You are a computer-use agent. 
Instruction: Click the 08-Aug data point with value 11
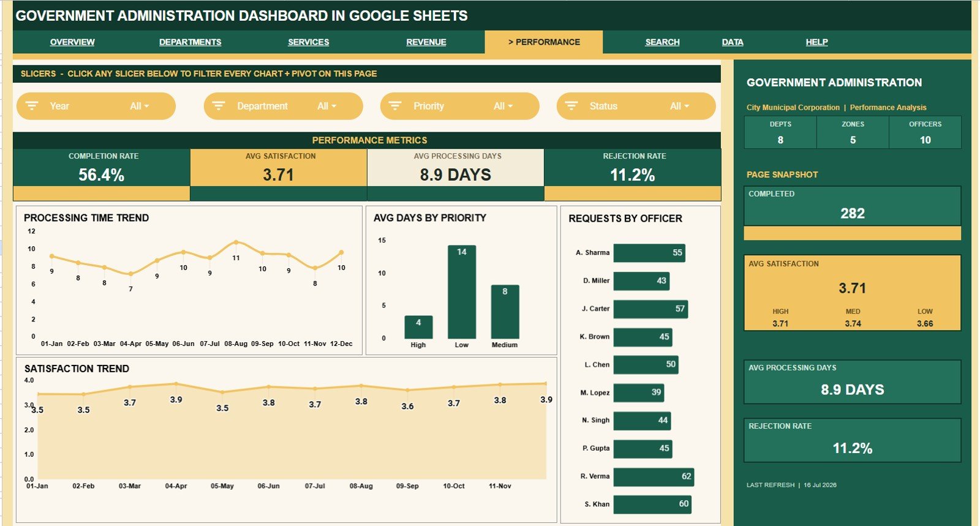point(236,242)
